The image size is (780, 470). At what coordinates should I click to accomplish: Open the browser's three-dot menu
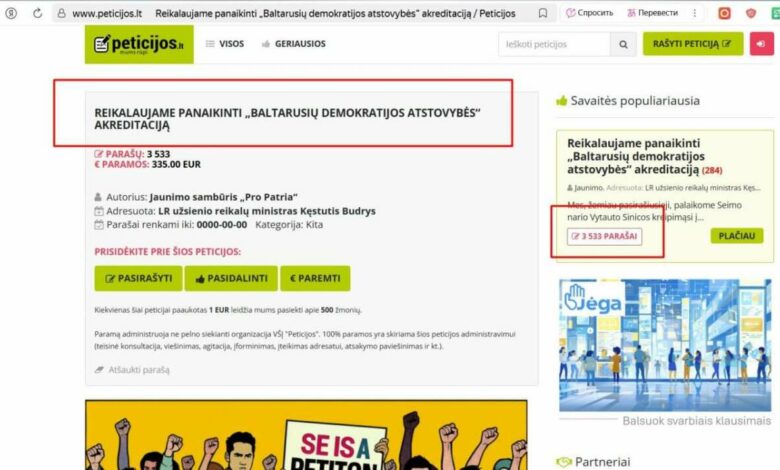click(x=694, y=13)
